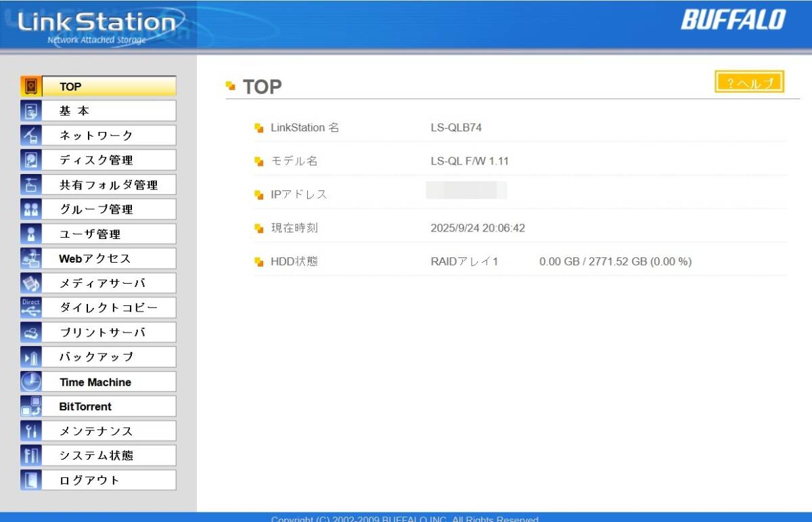Viewport: 812px width, 522px height.
Task: Click the LinkStation 名 label
Action: point(305,127)
